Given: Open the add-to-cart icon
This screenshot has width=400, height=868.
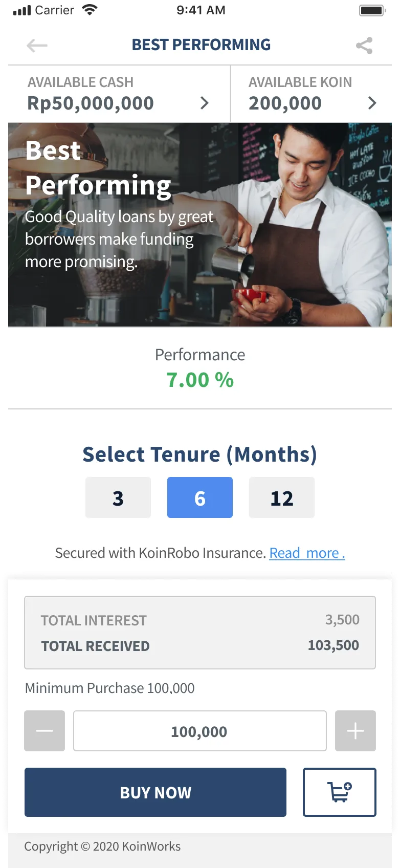Looking at the screenshot, I should (339, 792).
